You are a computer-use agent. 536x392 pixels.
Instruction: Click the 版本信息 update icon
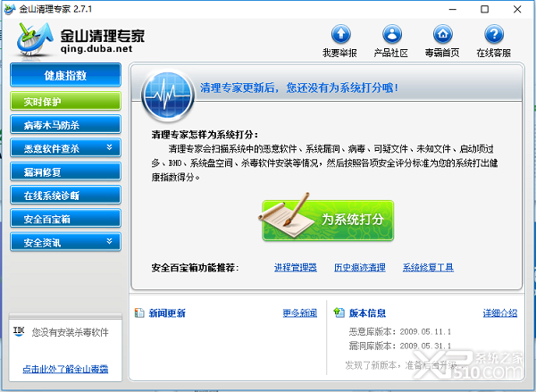pos(339,313)
